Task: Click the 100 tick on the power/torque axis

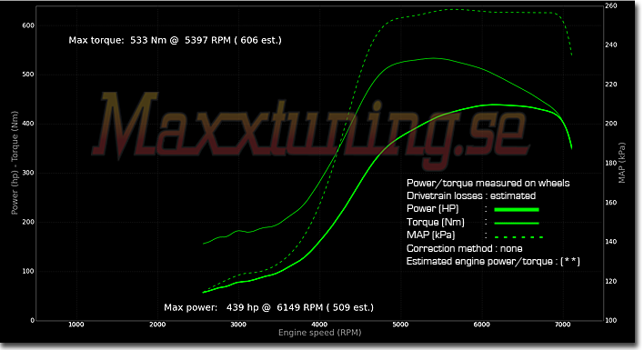Action: [28, 271]
